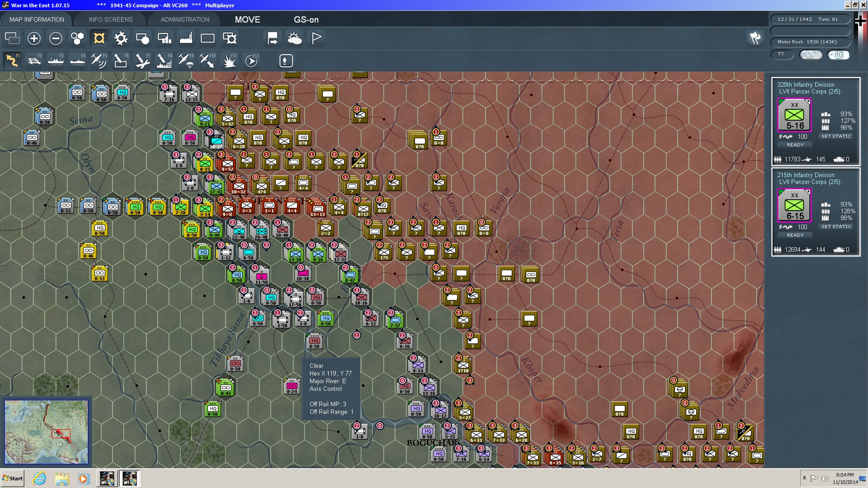The height and width of the screenshot is (488, 868).
Task: Click the Windows Start button
Action: tap(12, 479)
